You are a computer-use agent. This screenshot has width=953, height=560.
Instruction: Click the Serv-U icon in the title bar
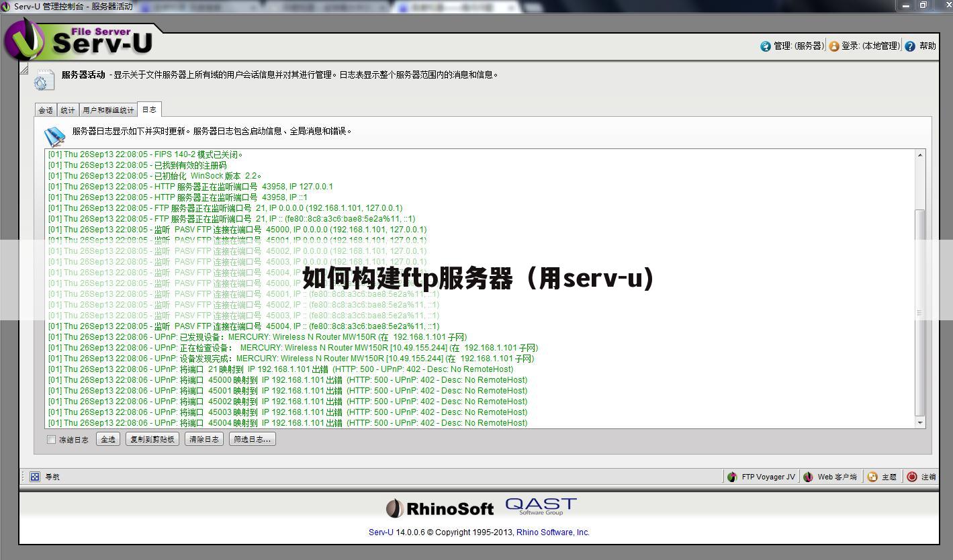click(6, 6)
